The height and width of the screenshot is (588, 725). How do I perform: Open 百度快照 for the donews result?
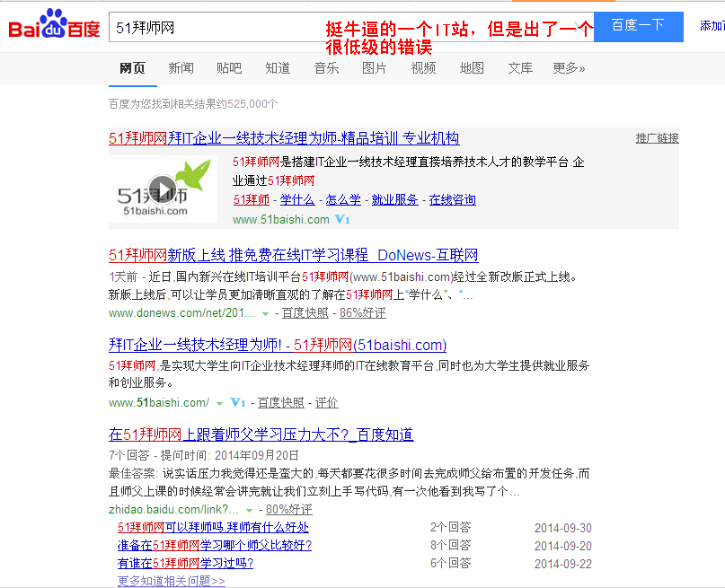305,313
